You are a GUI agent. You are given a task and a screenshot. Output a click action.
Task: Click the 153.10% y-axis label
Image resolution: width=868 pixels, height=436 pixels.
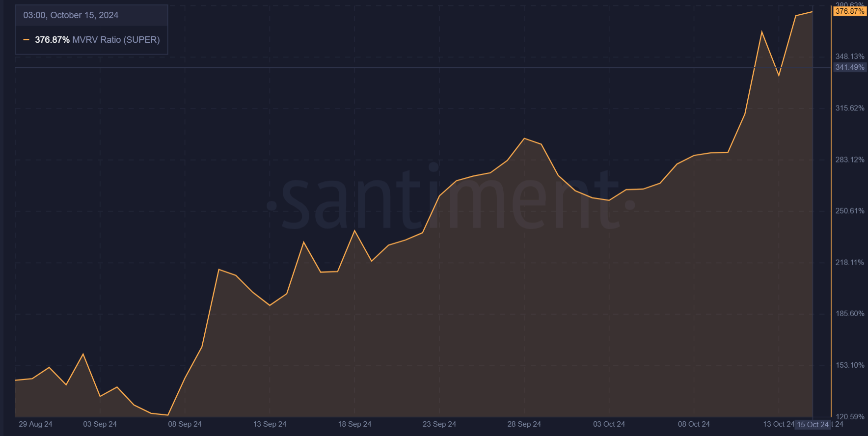[x=849, y=365]
